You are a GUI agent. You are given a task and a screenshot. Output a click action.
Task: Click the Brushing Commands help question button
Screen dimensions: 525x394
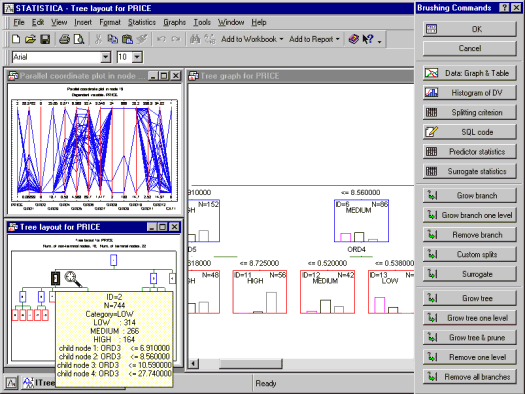[504, 8]
